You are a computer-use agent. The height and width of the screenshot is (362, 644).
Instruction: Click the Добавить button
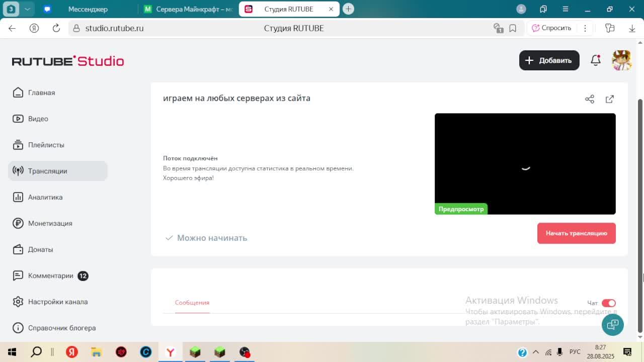(549, 60)
